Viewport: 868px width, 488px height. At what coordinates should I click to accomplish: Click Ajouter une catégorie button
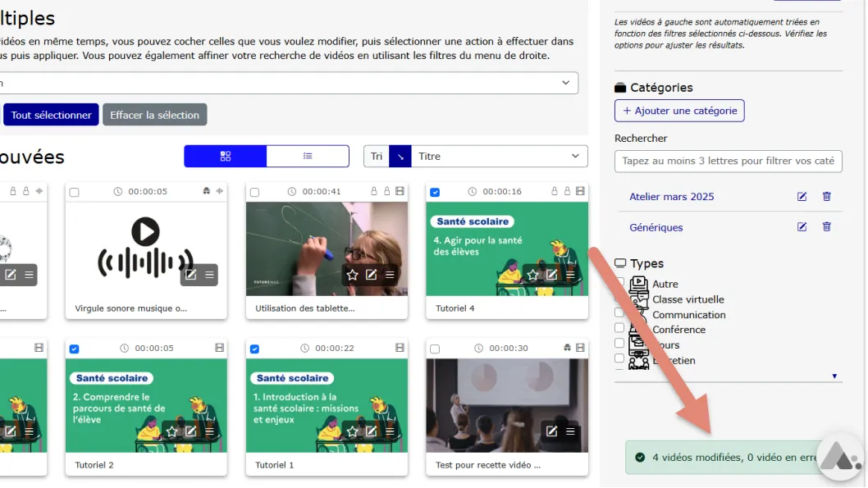tap(679, 111)
